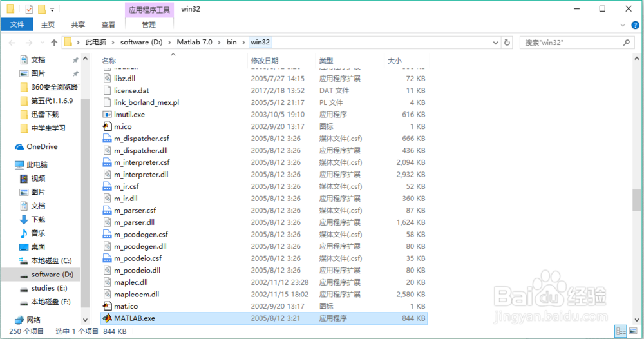Click the mapleoem.dll file icon
Image resolution: width=644 pixels, height=339 pixels.
[x=107, y=295]
